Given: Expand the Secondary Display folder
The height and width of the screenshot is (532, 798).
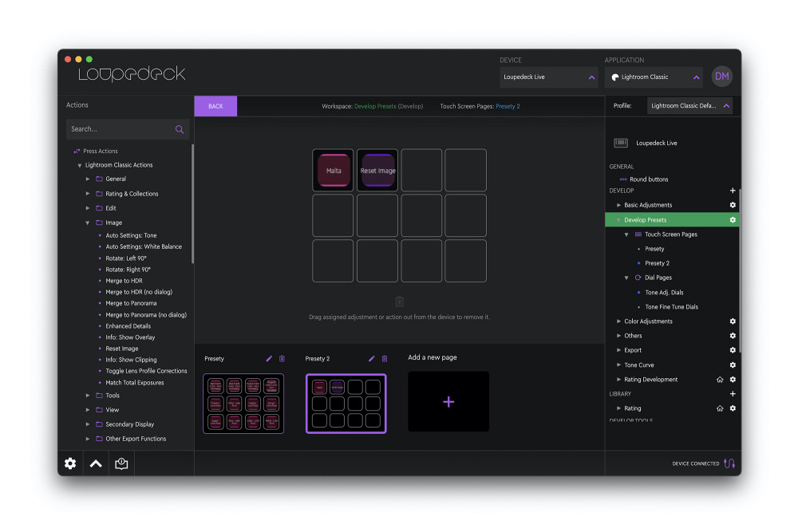Looking at the screenshot, I should pos(88,424).
